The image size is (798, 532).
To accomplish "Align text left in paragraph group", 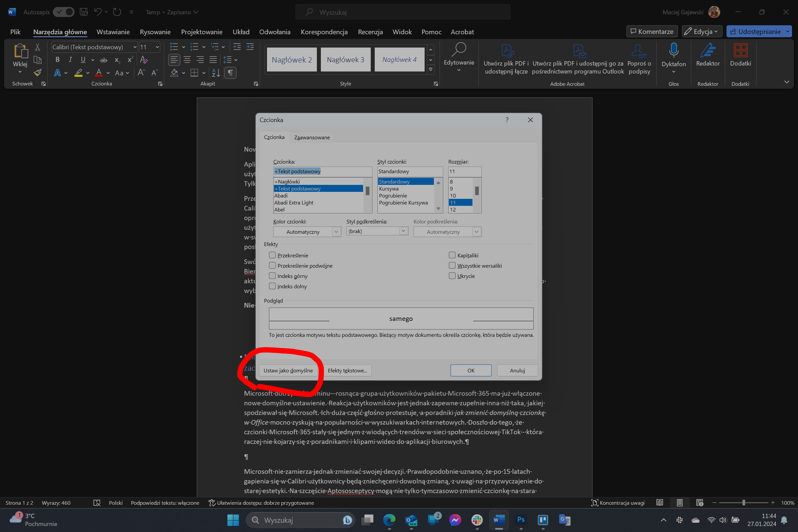I will [174, 60].
